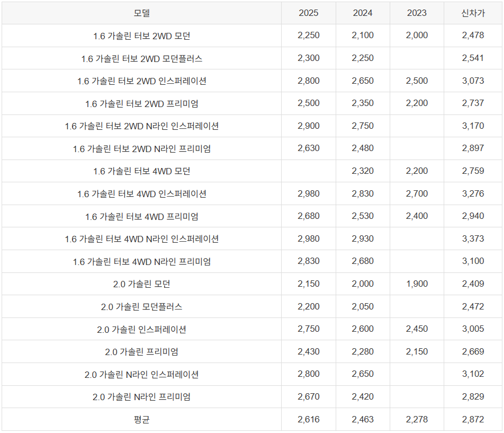Select row 1.6 가솔린 터보 4WD N라인 인스퍼레이션
This screenshot has width=504, height=433.
[252, 238]
